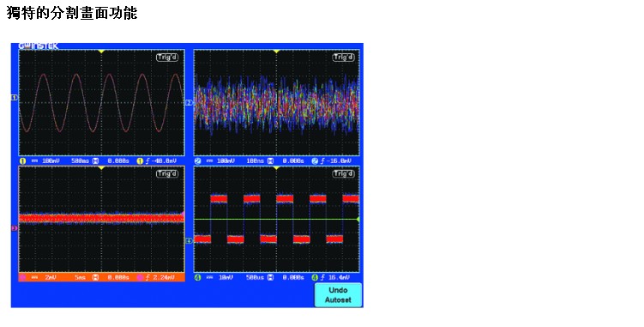Click trigger position marker atop square wave panel

276,168
